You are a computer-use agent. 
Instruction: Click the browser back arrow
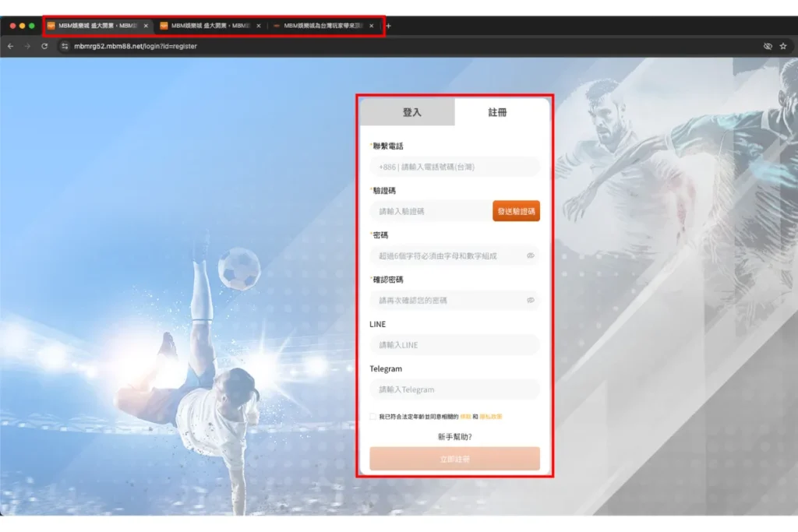pos(10,46)
